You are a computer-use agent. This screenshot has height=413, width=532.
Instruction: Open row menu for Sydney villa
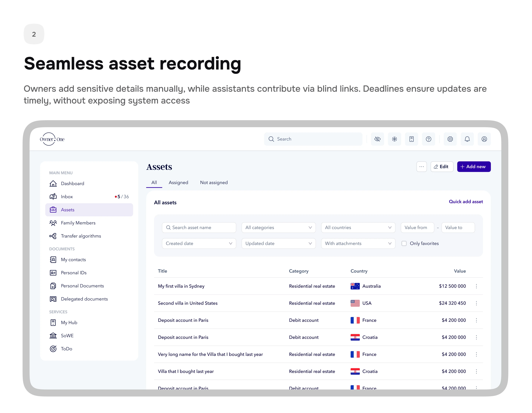click(x=476, y=286)
